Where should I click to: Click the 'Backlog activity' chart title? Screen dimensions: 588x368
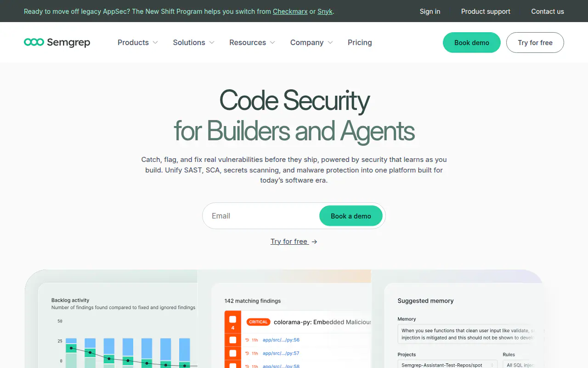tap(70, 300)
